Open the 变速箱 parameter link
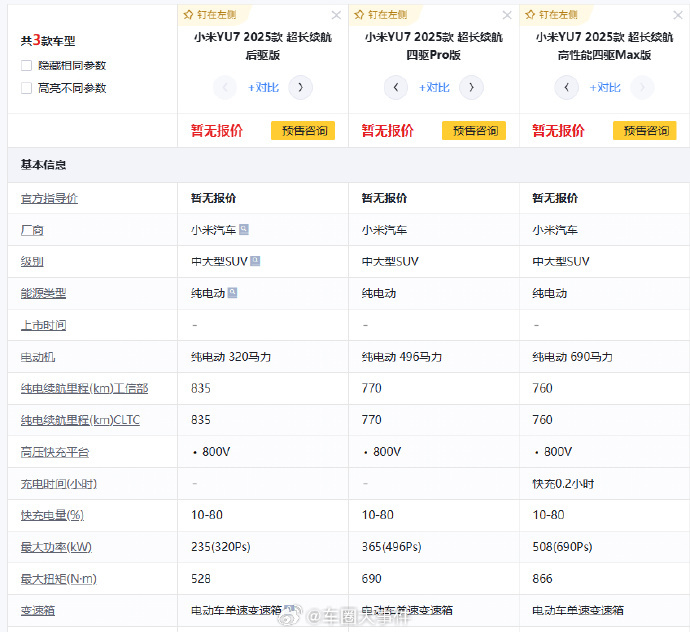The width and height of the screenshot is (690, 632). click(x=38, y=610)
